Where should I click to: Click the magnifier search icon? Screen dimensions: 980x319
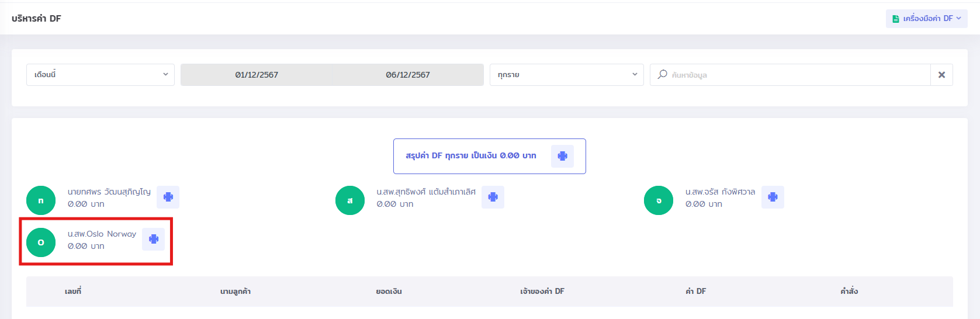pos(662,75)
